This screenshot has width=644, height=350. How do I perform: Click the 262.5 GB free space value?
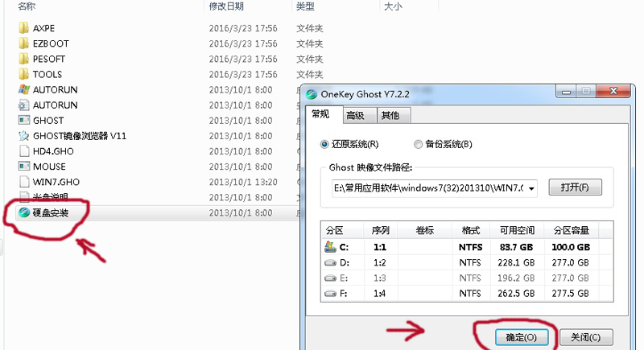pyautogui.click(x=516, y=294)
